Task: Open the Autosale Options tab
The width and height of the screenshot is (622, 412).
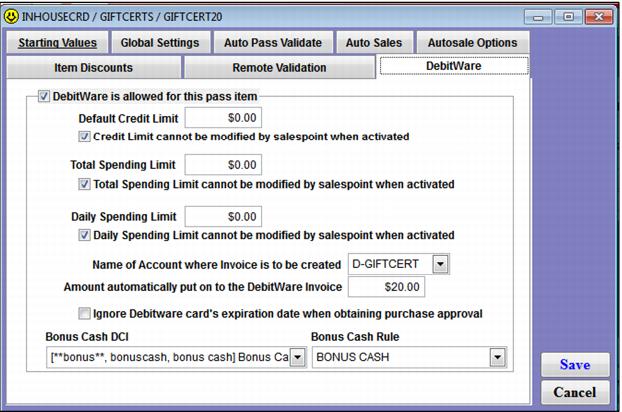Action: pyautogui.click(x=472, y=43)
